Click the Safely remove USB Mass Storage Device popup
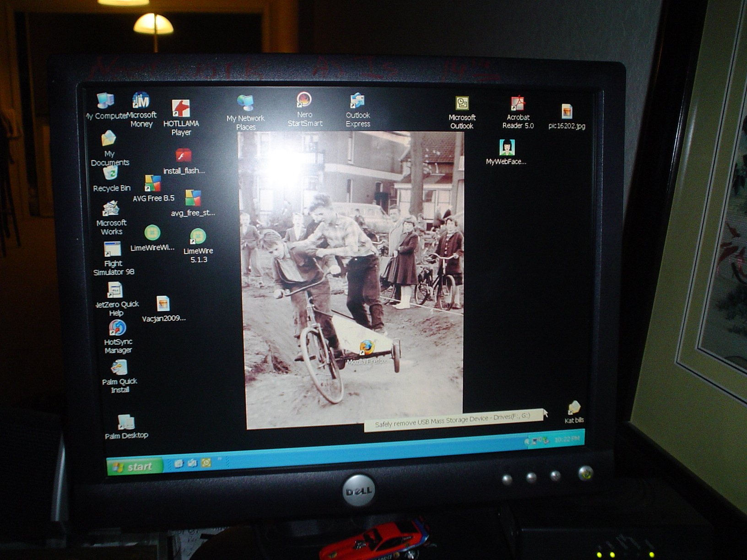 pos(453,420)
